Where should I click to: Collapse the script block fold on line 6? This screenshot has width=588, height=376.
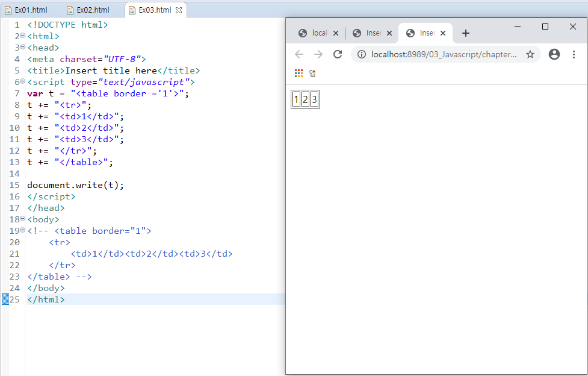(x=22, y=81)
